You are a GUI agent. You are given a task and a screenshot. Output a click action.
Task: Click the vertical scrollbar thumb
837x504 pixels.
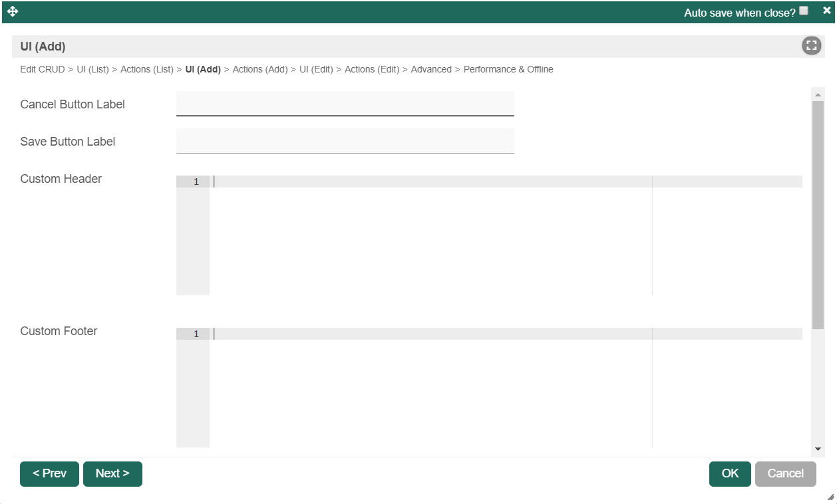(x=818, y=215)
